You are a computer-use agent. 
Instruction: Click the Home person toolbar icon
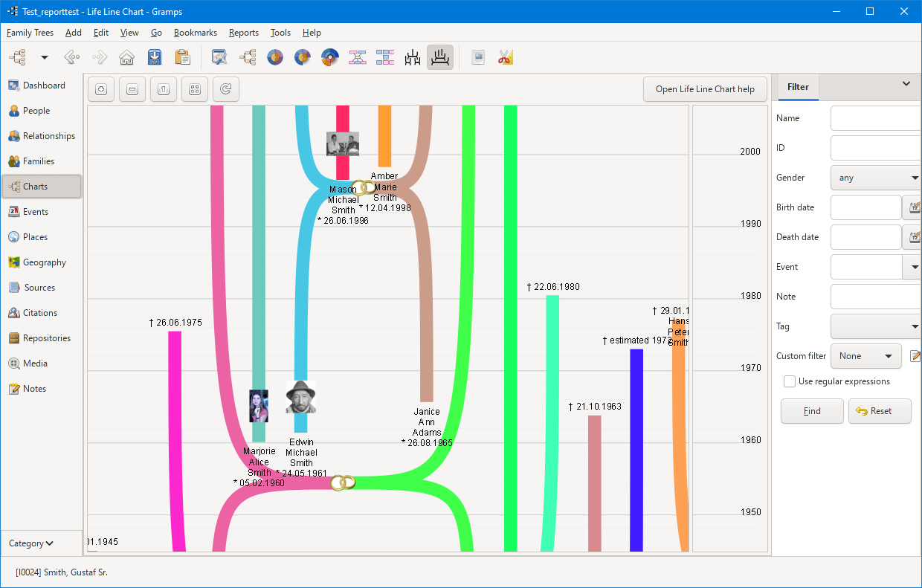click(x=127, y=57)
